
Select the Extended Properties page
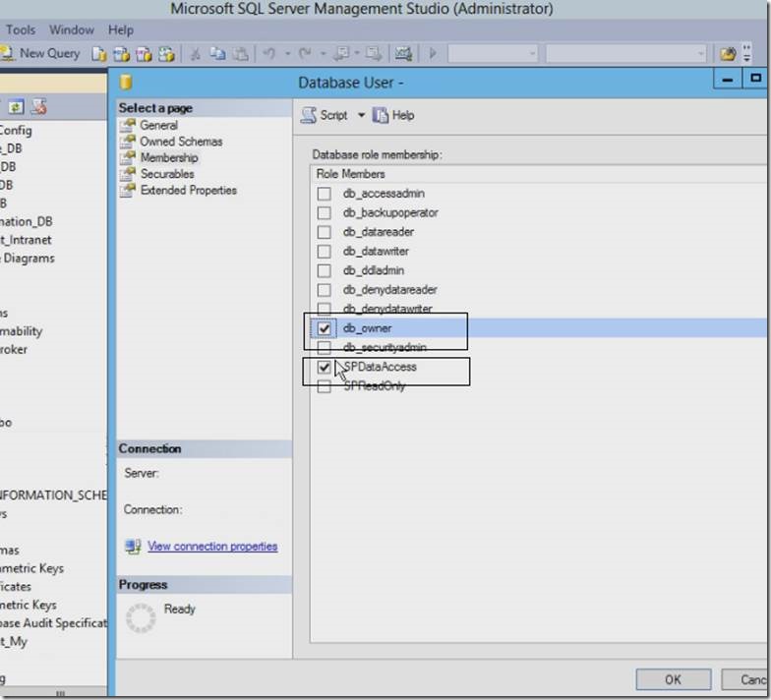click(189, 191)
